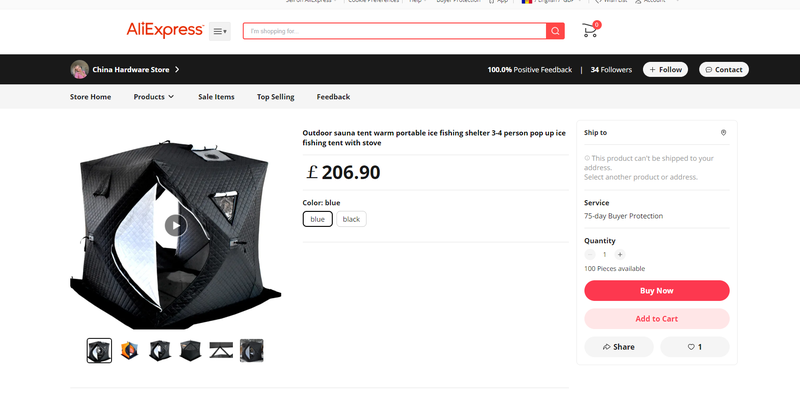Click the Share button
Screen dimensions: 800x412
click(x=618, y=347)
